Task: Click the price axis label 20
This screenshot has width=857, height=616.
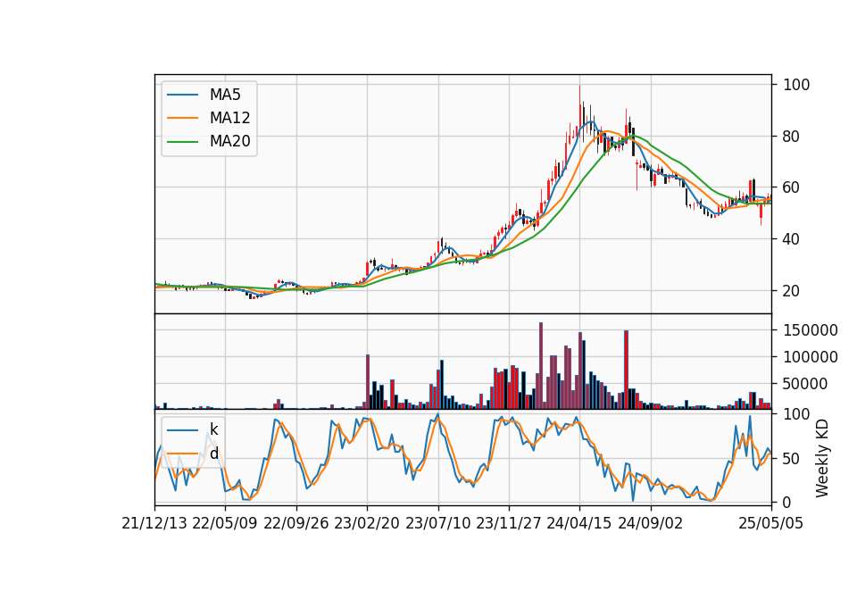Action: pos(792,291)
